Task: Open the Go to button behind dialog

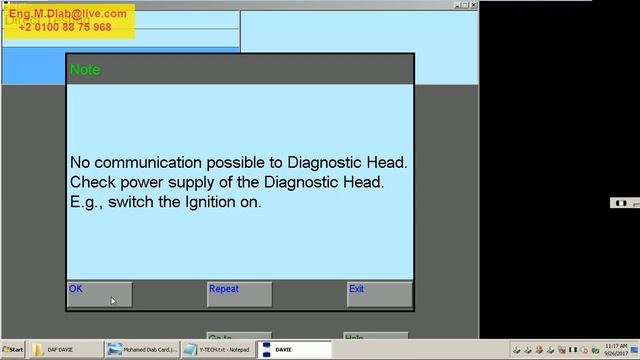Action: 239,336
